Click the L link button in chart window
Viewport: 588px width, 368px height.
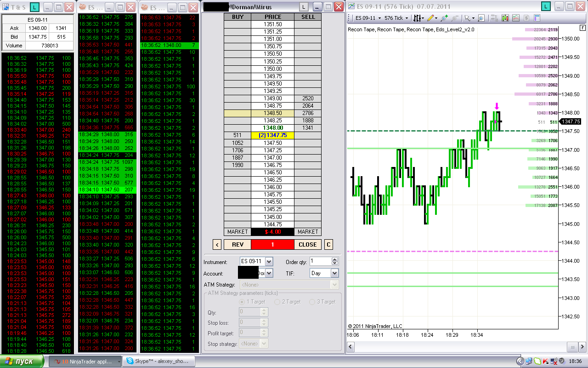546,6
